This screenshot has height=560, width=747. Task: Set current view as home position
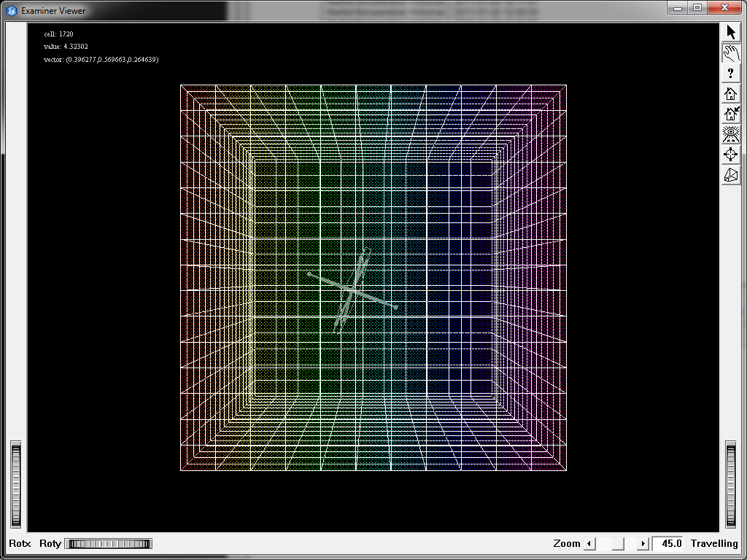coord(731,114)
